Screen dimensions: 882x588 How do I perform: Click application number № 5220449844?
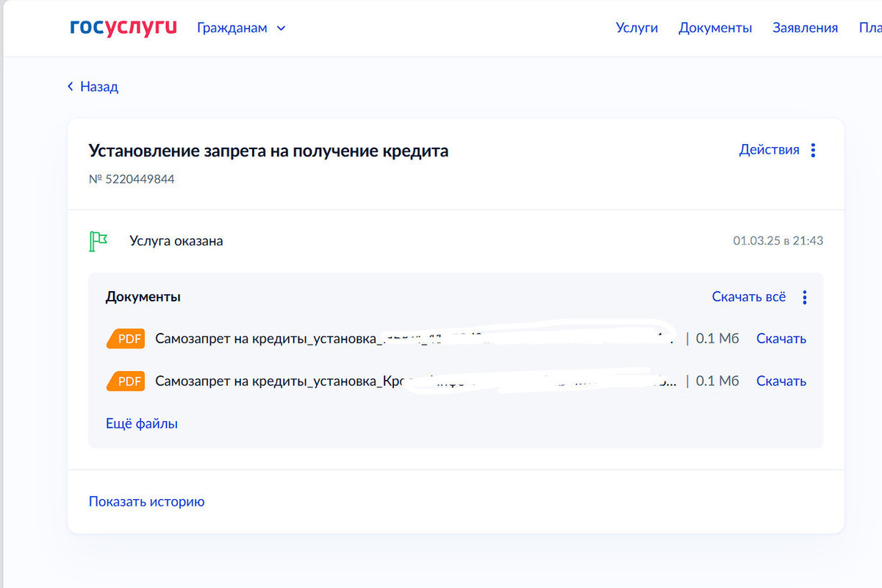click(132, 179)
